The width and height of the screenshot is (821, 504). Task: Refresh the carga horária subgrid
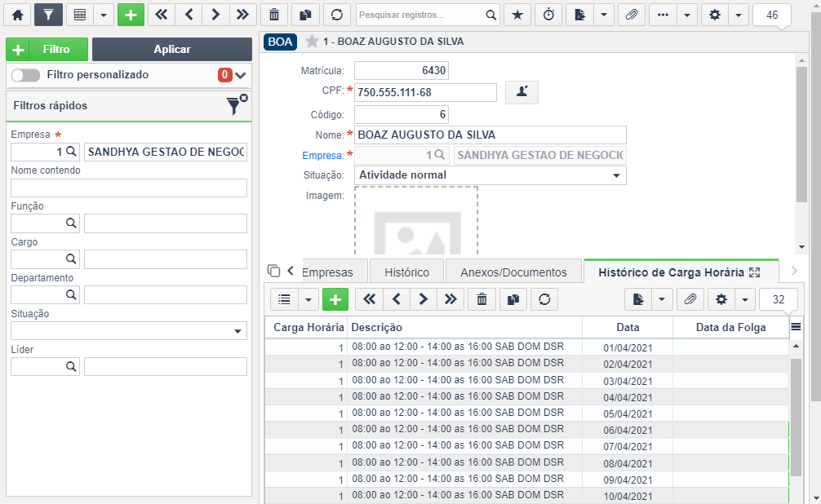click(x=544, y=299)
